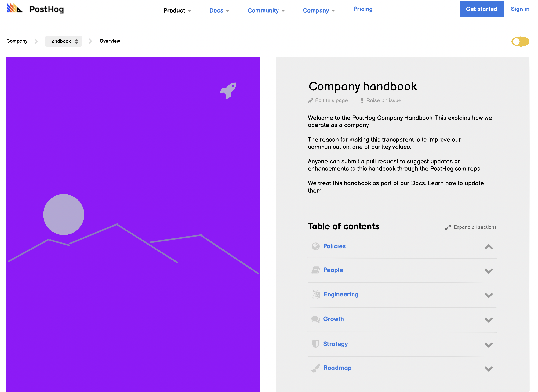Image resolution: width=538 pixels, height=392 pixels.
Task: Click the translation icon next to Engineering
Action: [x=316, y=295]
